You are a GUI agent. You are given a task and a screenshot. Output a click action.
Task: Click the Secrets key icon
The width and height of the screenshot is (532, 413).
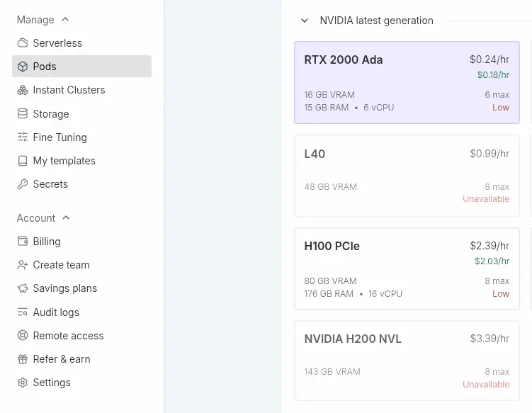[23, 184]
